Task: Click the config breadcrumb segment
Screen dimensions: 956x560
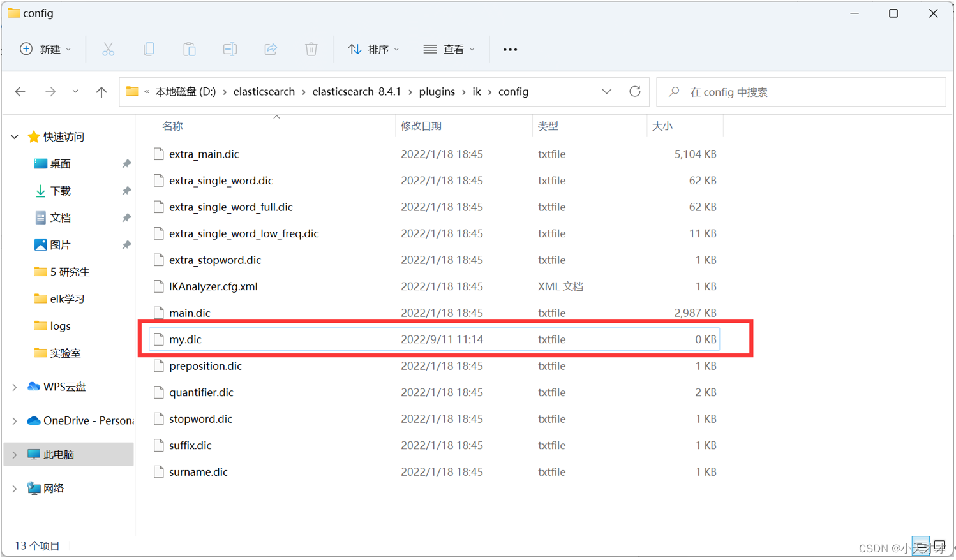Action: click(x=514, y=92)
